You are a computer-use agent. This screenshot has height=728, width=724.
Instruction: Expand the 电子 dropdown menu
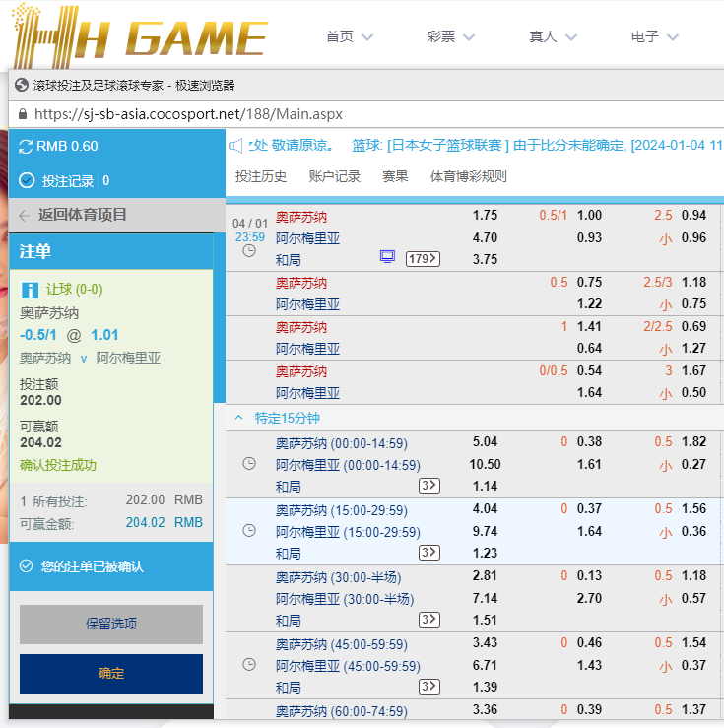click(x=654, y=36)
